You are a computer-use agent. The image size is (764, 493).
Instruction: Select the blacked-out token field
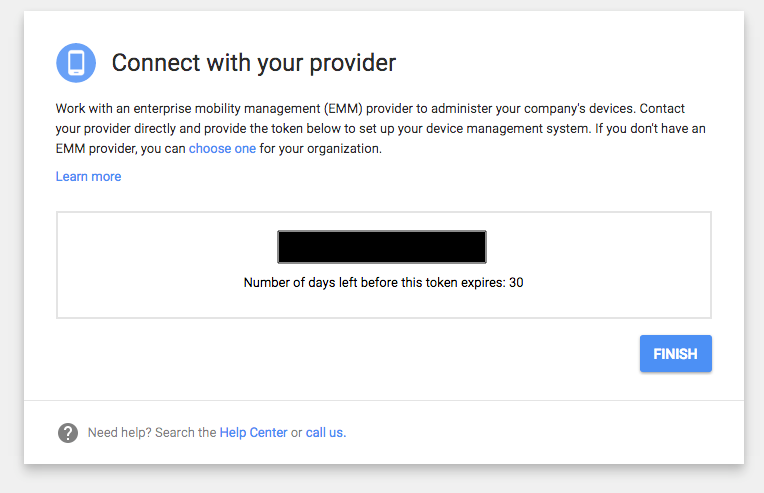[x=382, y=247]
